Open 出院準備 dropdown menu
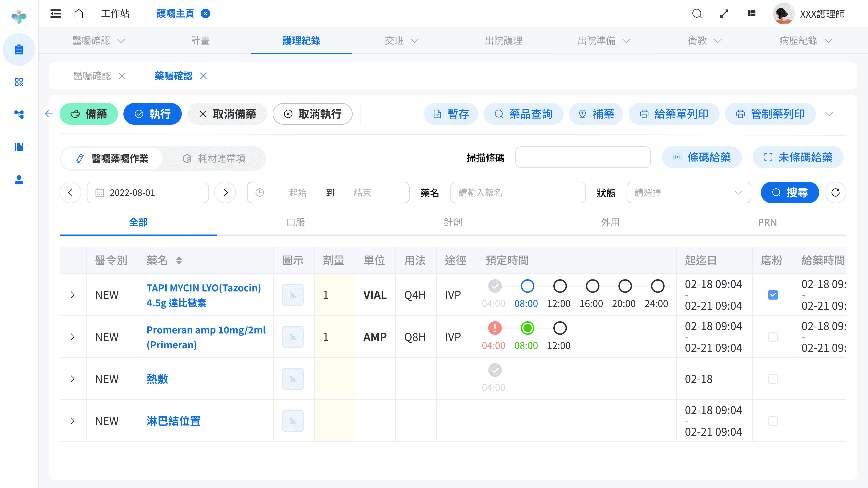Image resolution: width=868 pixels, height=488 pixels. pos(604,41)
